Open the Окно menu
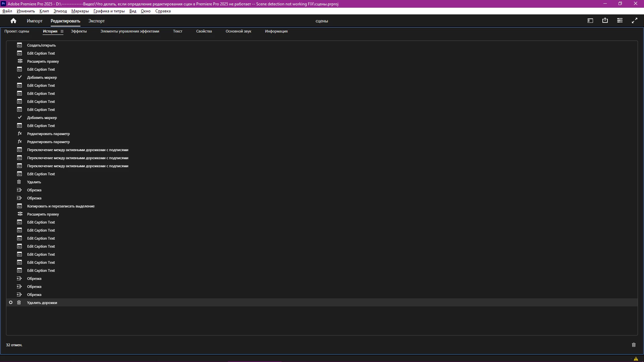Viewport: 644px width, 362px height. (x=146, y=11)
